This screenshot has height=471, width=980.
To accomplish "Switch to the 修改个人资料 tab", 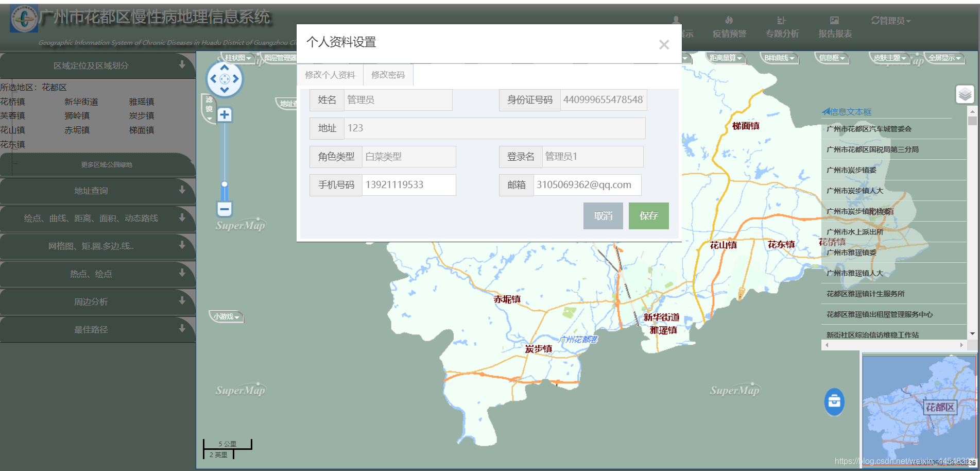I will (330, 75).
